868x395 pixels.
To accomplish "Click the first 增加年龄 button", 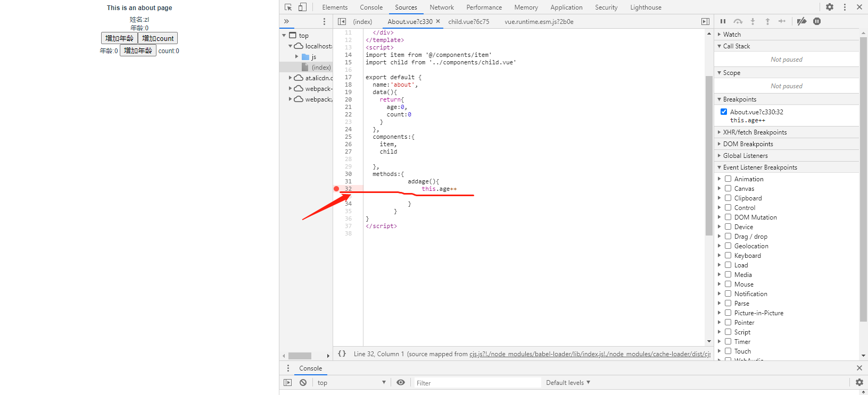I will tap(119, 38).
